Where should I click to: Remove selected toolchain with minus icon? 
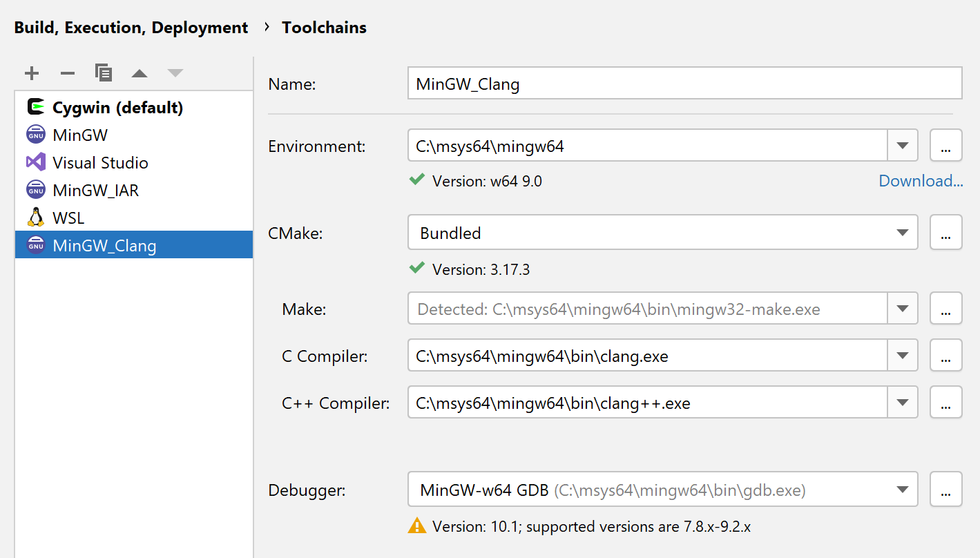click(67, 73)
